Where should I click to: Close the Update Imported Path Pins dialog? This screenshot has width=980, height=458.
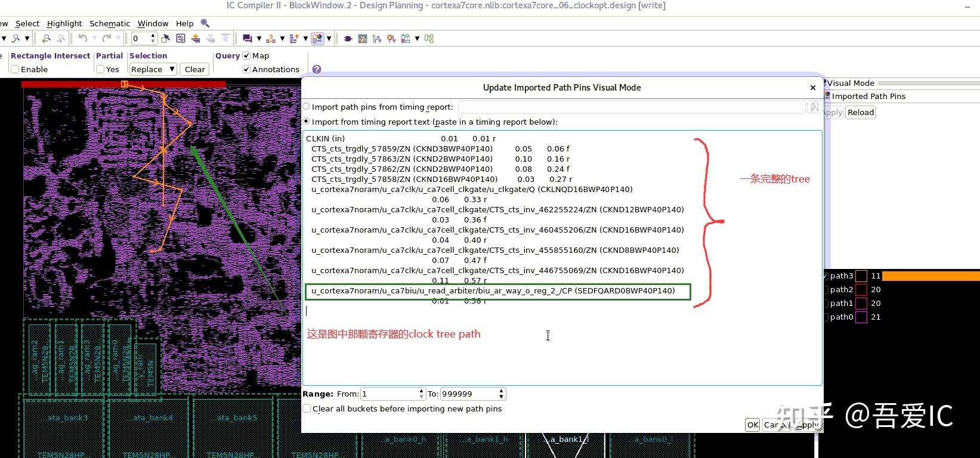[812, 88]
